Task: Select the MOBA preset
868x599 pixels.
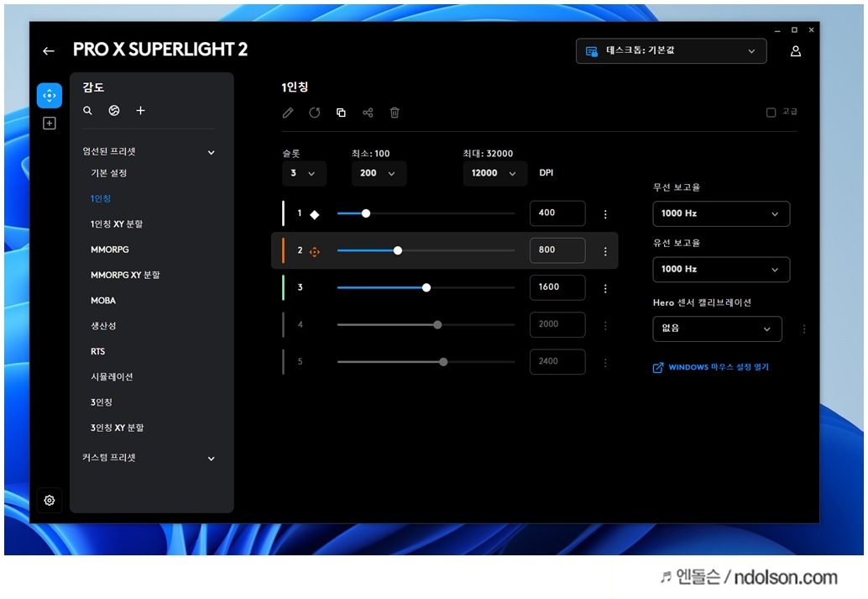Action: (x=103, y=300)
